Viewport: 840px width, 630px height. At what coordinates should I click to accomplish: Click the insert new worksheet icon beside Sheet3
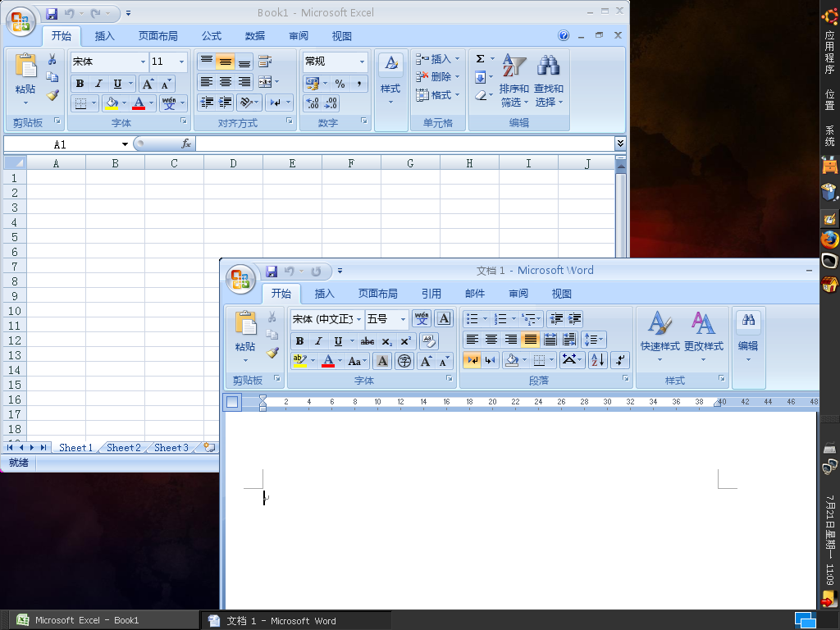[209, 447]
